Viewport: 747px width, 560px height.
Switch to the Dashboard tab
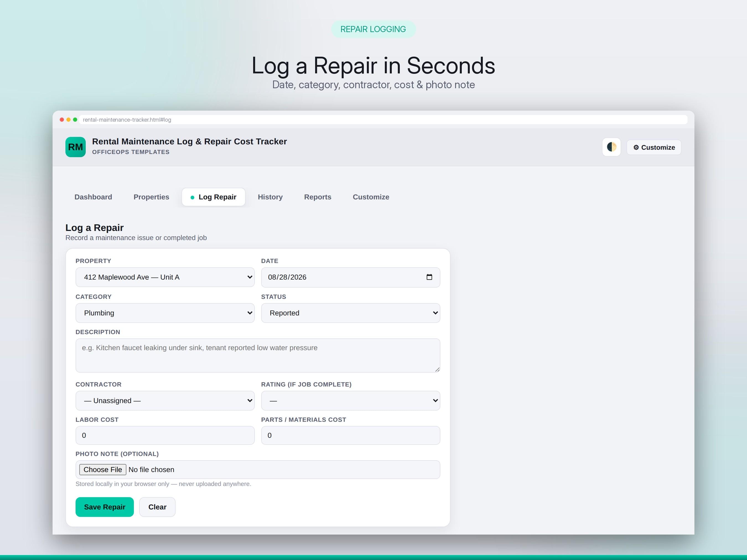click(x=93, y=197)
